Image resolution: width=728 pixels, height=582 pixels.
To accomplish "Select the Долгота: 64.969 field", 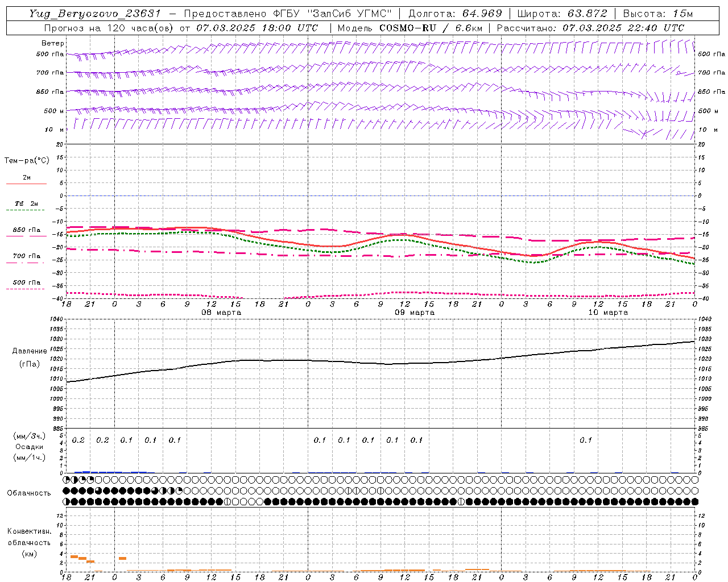I will pyautogui.click(x=455, y=14).
